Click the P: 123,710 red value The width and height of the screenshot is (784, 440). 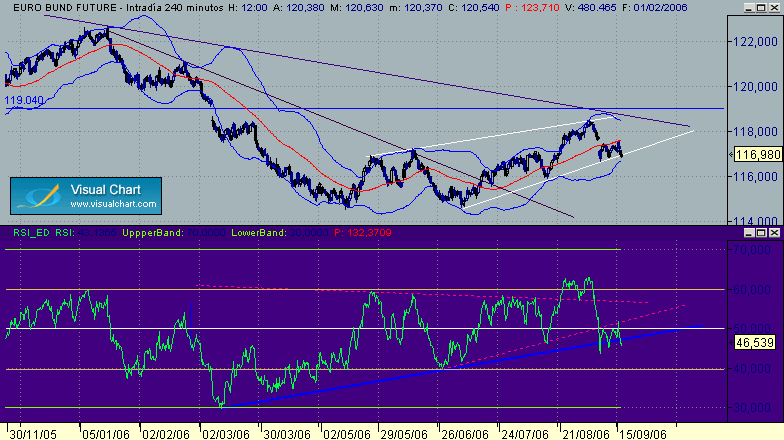532,8
